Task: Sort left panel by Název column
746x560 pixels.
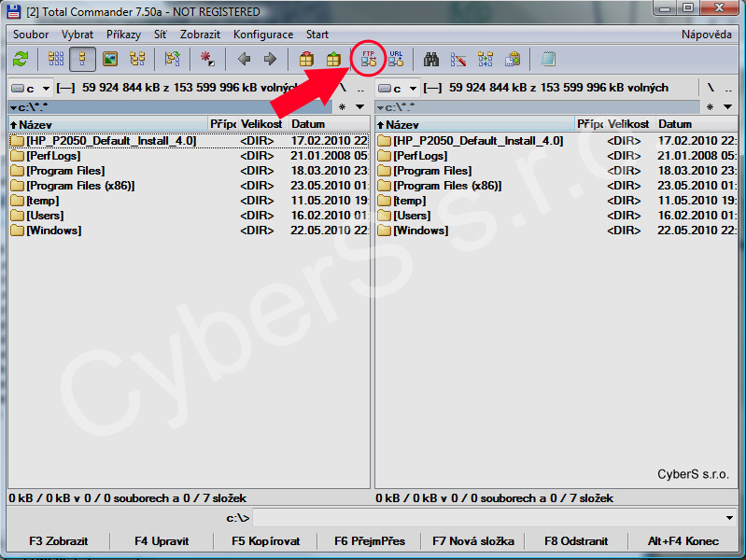Action: click(x=108, y=125)
